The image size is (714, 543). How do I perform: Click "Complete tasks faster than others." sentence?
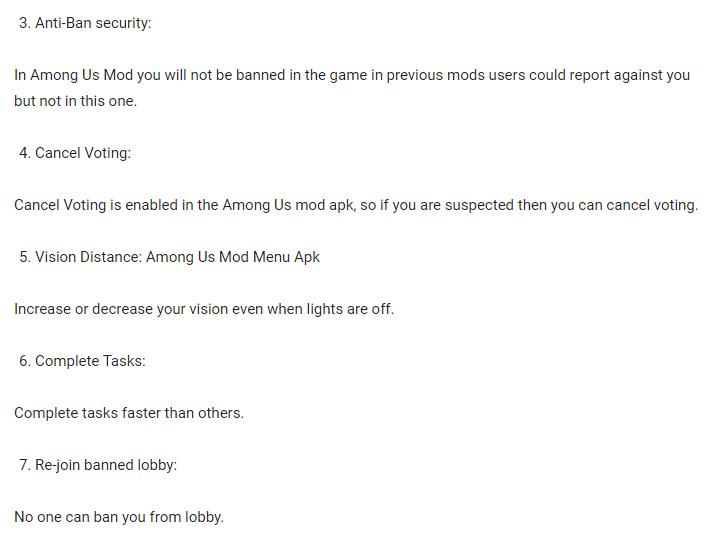(129, 413)
